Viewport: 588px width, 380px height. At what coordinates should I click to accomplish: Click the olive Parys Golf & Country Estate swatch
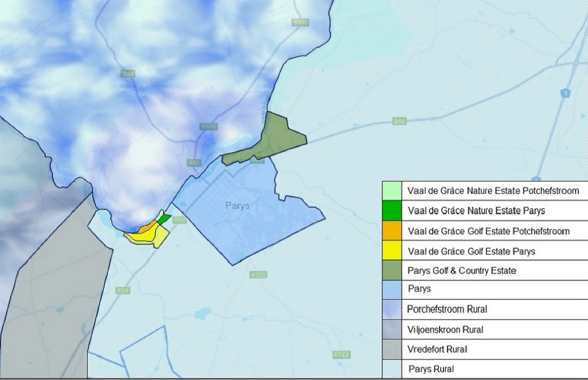point(391,270)
